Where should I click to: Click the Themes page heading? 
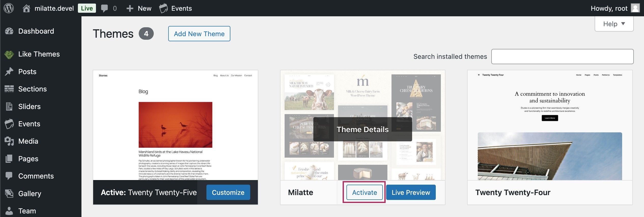pos(113,34)
